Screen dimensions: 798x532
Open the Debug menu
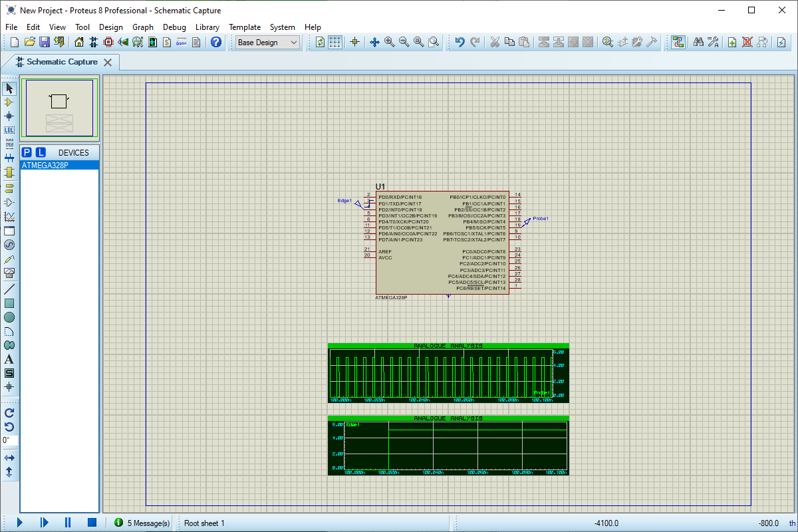tap(174, 27)
